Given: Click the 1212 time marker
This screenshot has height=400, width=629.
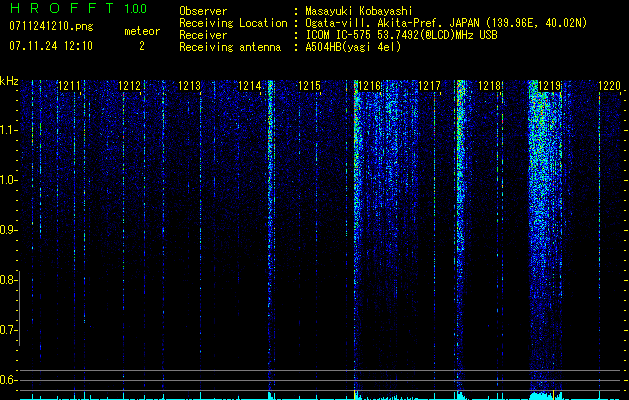Looking at the screenshot, I should click(x=129, y=86).
